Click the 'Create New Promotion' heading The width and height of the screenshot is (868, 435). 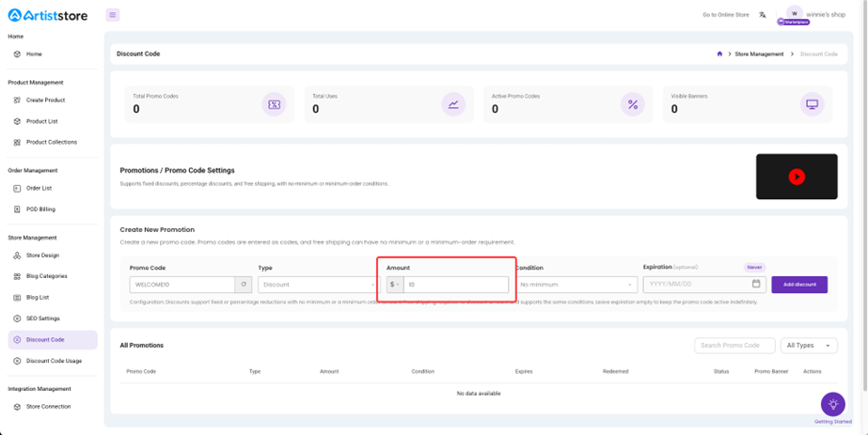[157, 229]
